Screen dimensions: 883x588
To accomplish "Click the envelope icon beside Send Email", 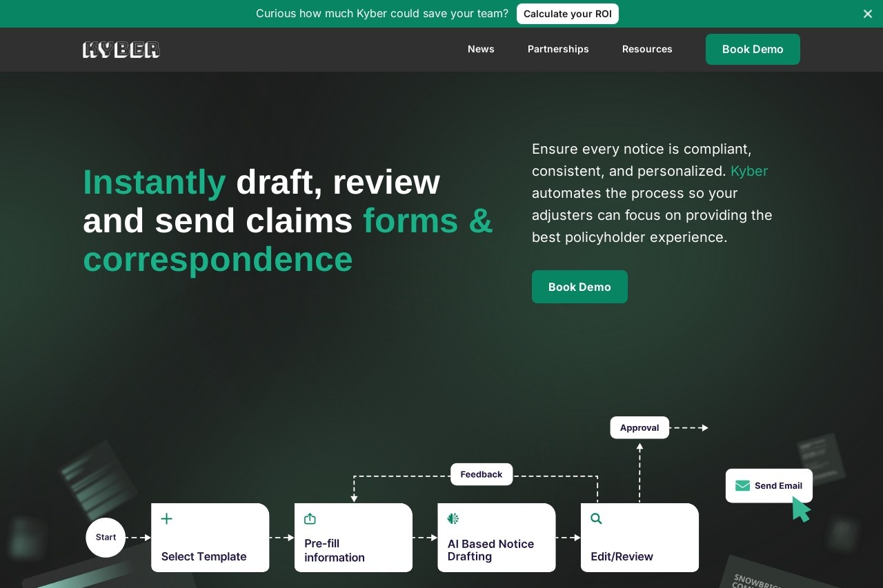I will pos(742,485).
